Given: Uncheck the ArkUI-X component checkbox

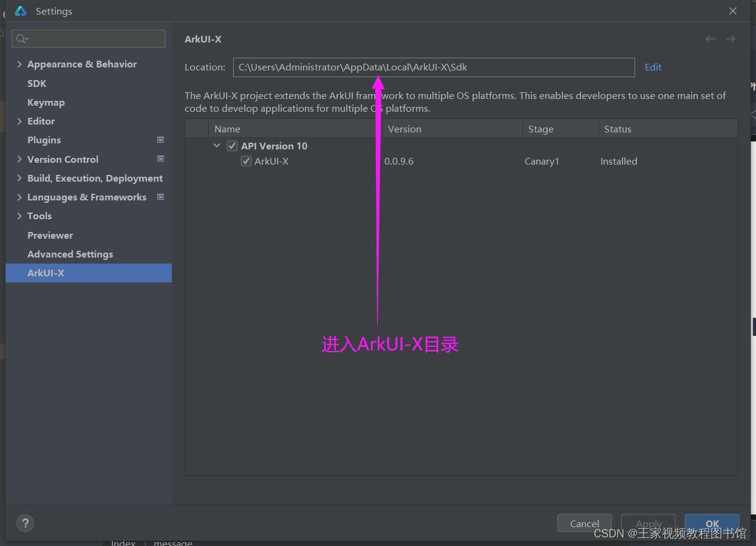Looking at the screenshot, I should pos(246,161).
